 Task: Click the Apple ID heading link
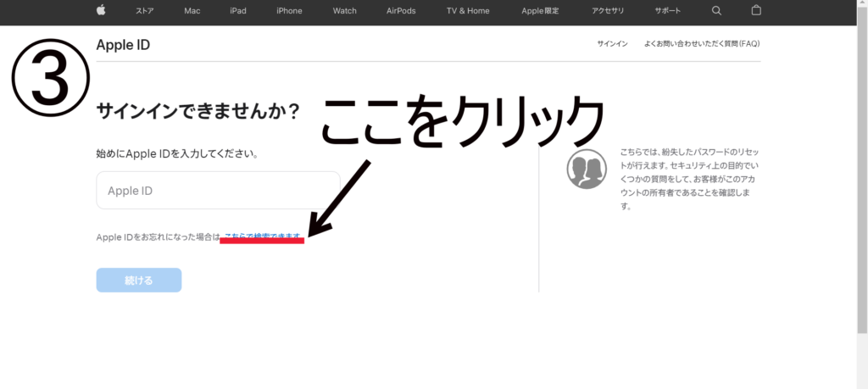[123, 45]
